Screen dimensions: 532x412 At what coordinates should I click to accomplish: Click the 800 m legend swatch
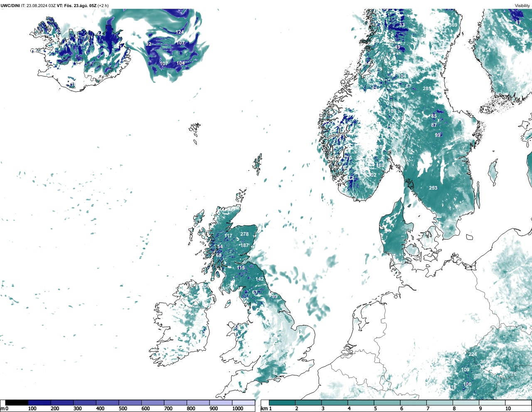[198, 402]
